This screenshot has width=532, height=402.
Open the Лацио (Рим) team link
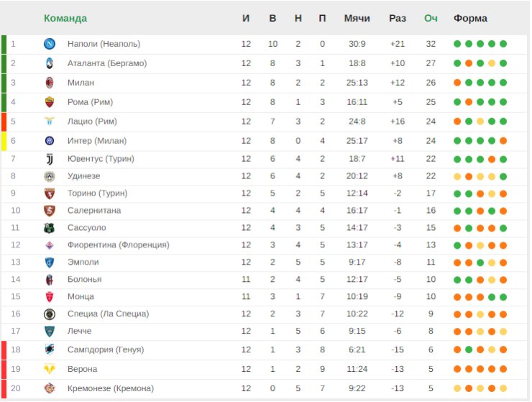click(x=92, y=122)
